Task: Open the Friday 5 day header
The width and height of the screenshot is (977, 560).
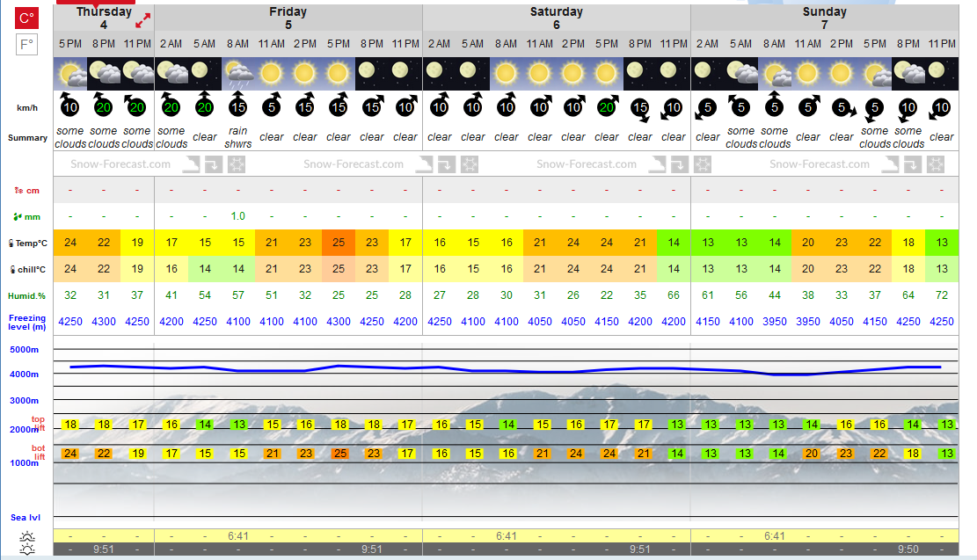Action: [x=288, y=18]
